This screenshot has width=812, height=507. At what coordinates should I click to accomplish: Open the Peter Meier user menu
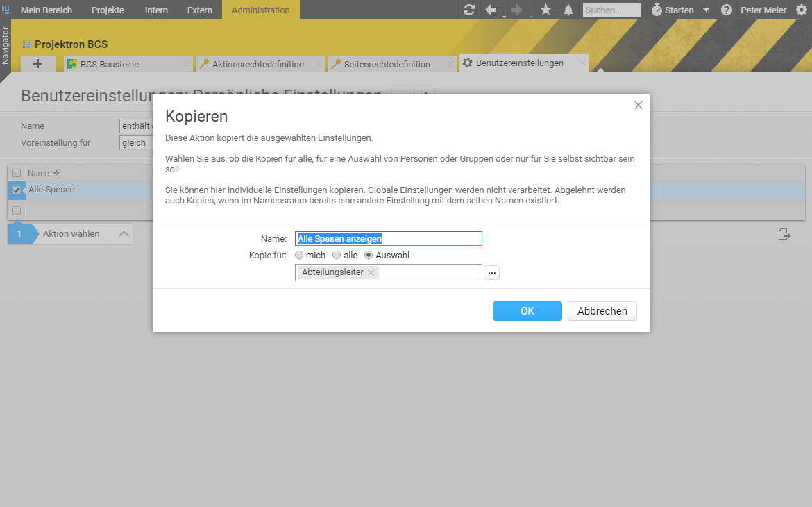point(763,10)
